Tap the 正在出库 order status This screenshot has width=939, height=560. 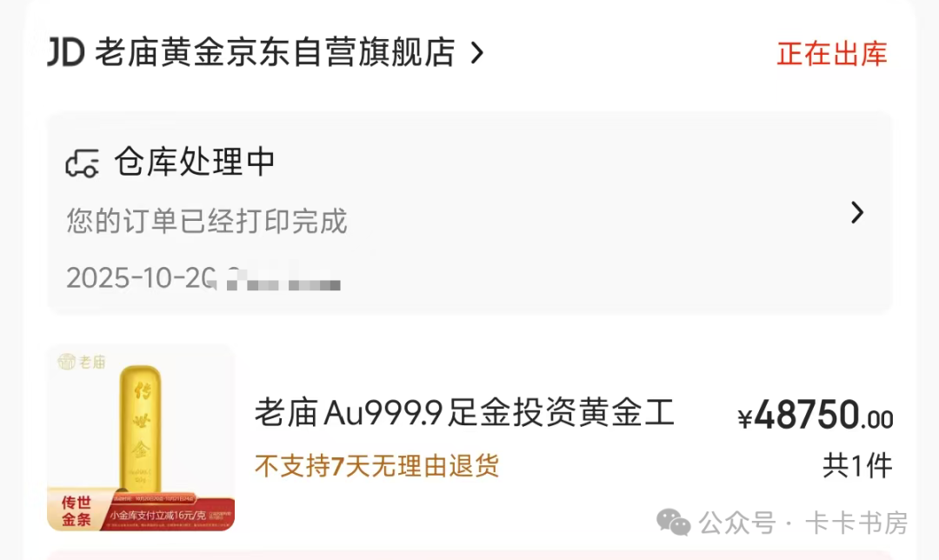(832, 53)
